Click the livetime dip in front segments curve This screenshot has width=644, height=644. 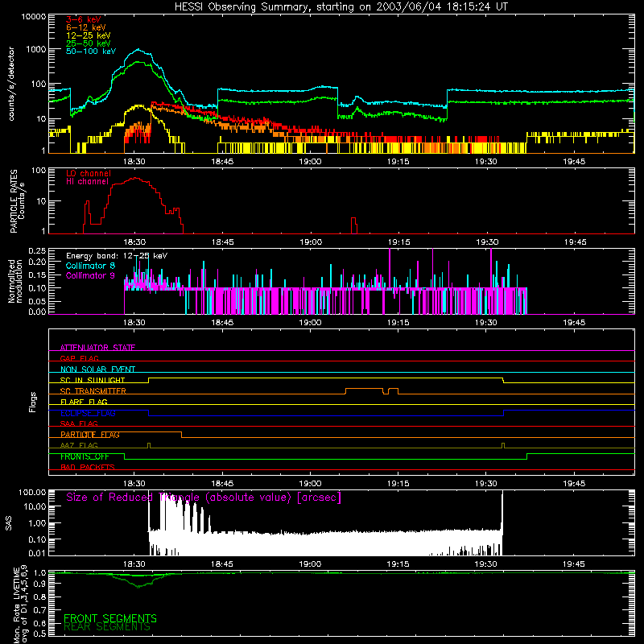point(138,576)
